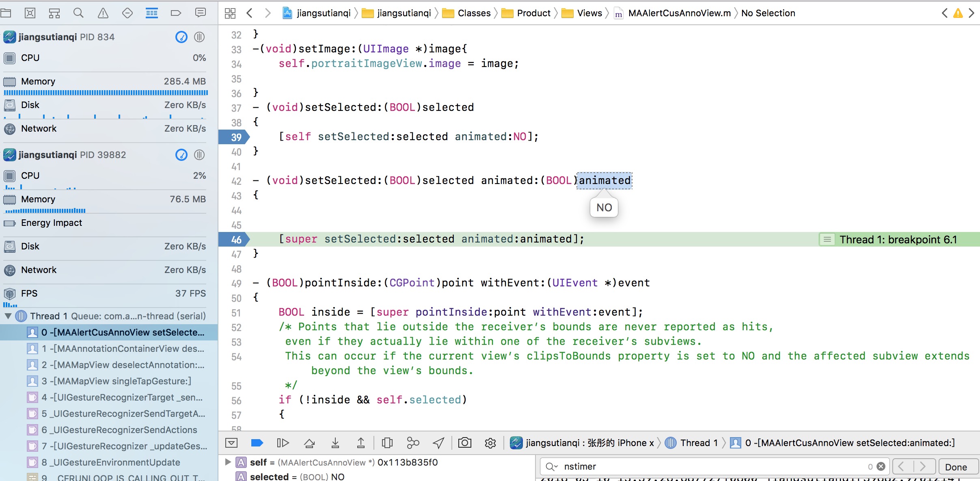Open Energy Impact gauge

point(105,223)
